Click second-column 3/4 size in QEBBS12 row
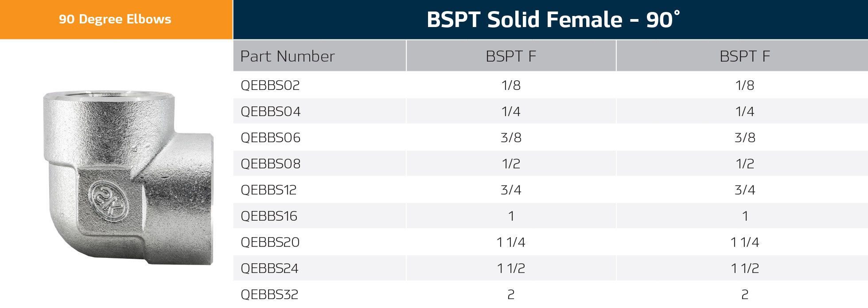Image resolution: width=868 pixels, height=308 pixels. [x=744, y=190]
